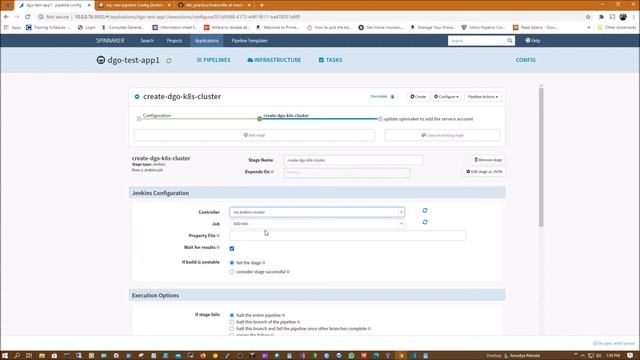Open the Depends On selector
The width and height of the screenshot is (640, 360).
tap(347, 172)
